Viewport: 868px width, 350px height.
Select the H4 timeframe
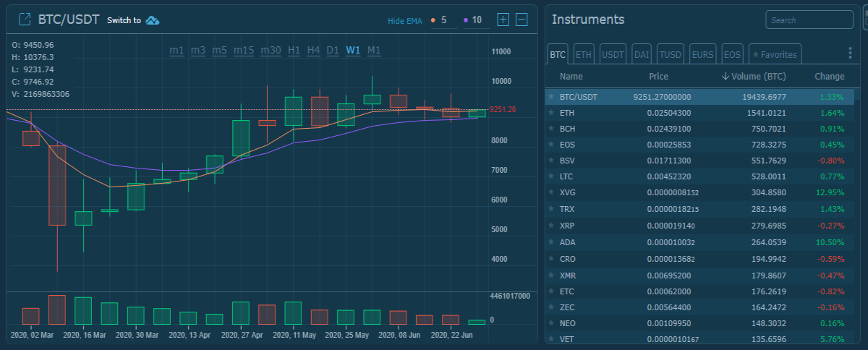coord(313,51)
